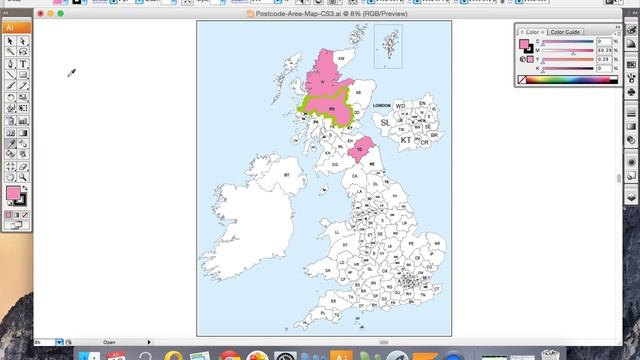Set paint mode to Color in Tools panel
The image size is (640, 360).
9,215
